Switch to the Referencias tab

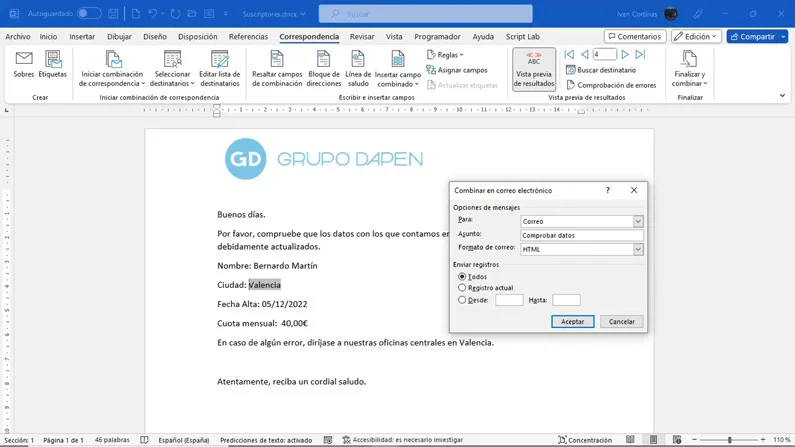click(x=248, y=36)
